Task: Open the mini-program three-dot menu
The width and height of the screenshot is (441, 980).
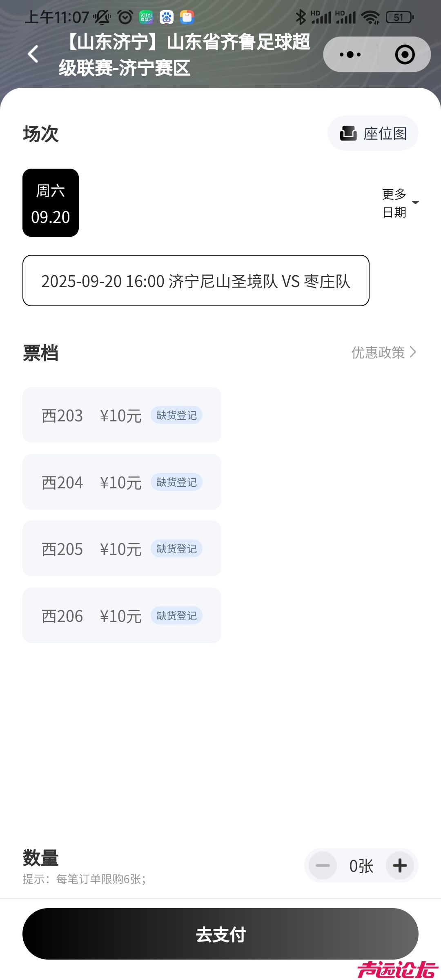Action: pos(350,54)
